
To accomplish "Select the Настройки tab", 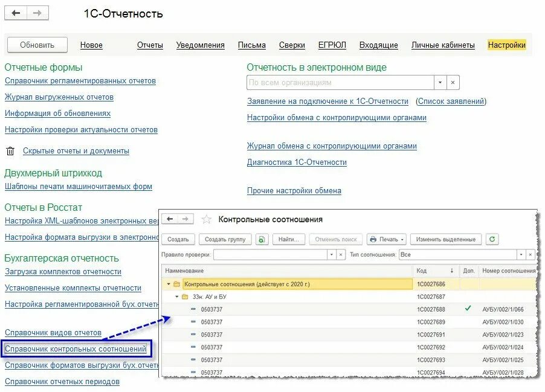I will (x=507, y=45).
